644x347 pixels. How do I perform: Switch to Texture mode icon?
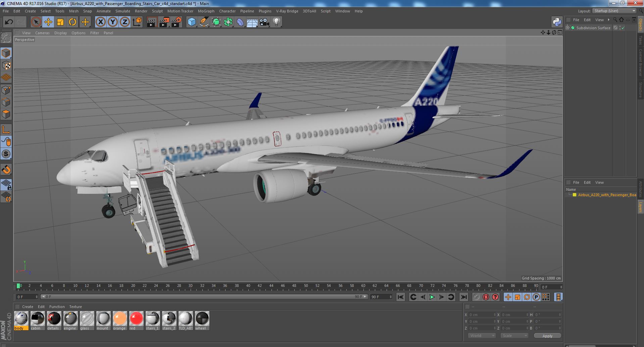click(x=6, y=66)
